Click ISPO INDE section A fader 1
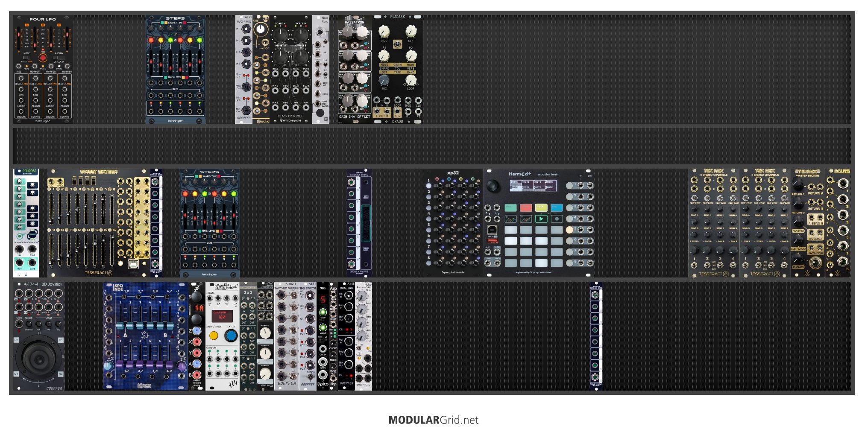Viewport: 868px width, 429px height. point(120,326)
